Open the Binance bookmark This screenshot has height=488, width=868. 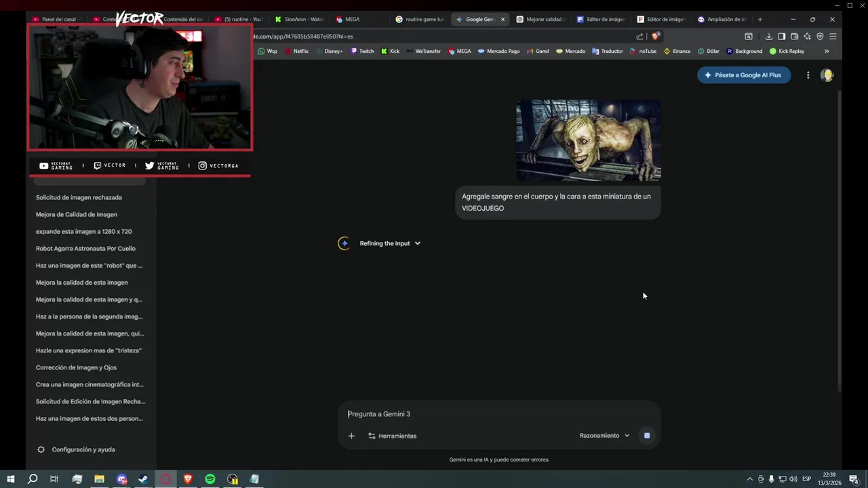click(677, 51)
